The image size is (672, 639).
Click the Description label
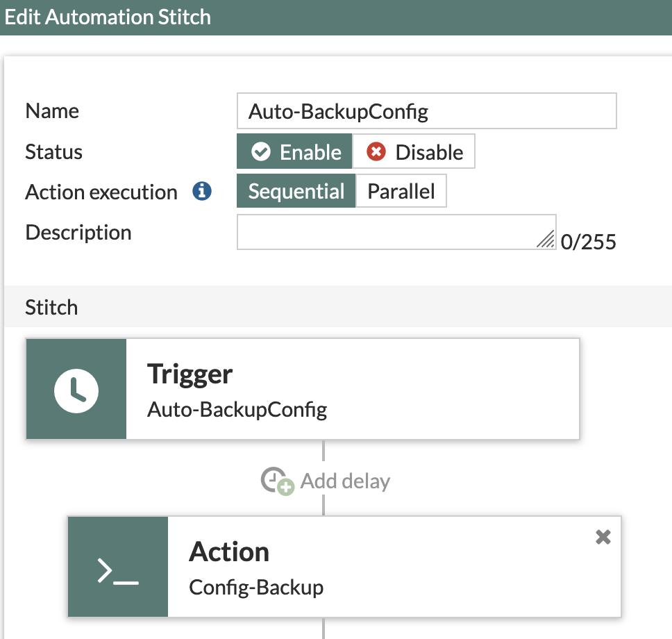click(x=78, y=233)
